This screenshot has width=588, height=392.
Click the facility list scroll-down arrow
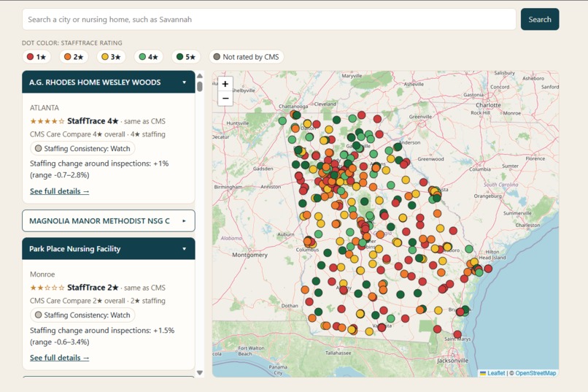[x=200, y=372]
